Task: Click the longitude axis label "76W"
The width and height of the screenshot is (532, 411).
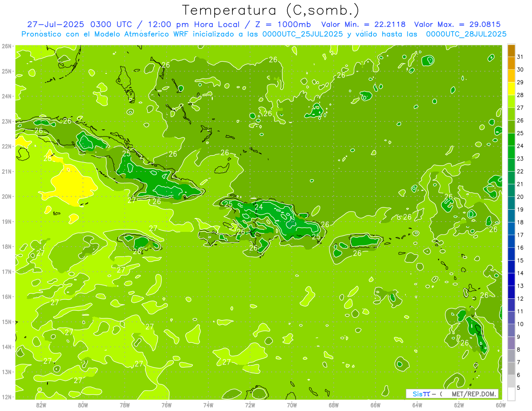Action: pyautogui.click(x=167, y=405)
